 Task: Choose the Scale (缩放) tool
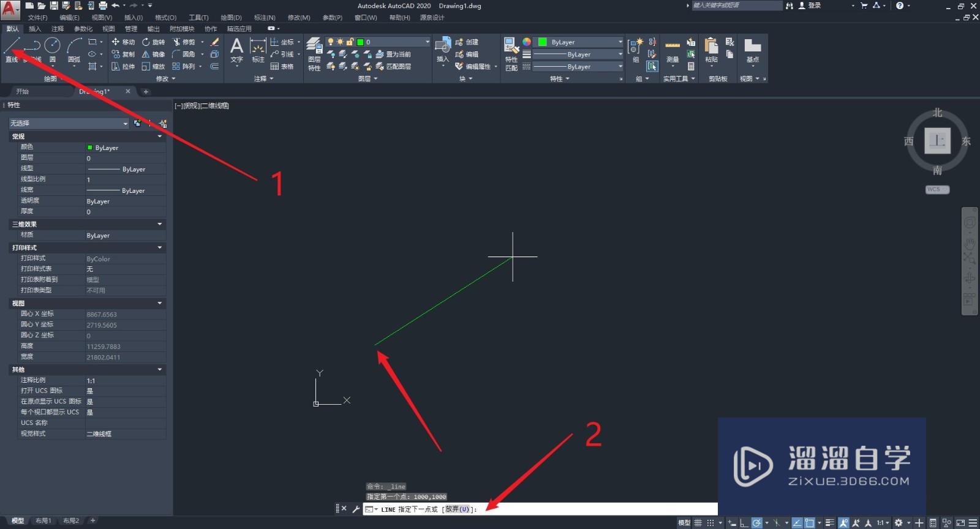tap(153, 66)
